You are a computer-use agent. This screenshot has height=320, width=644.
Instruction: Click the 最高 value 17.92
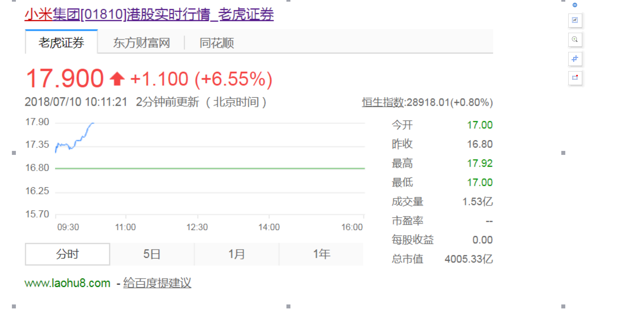point(480,163)
